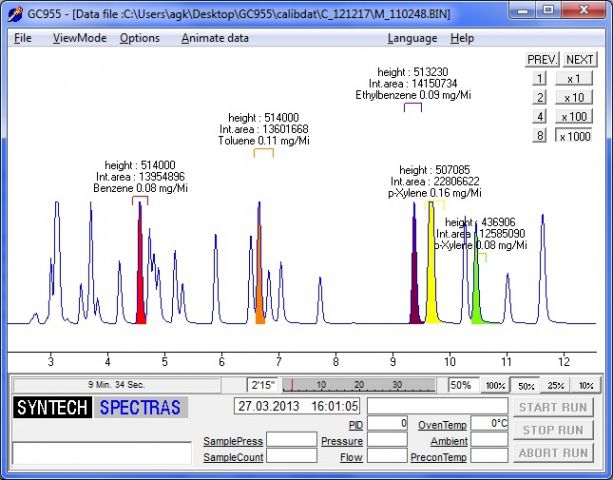613x480 pixels.
Task: Click the SamplePress field
Action: 291,439
